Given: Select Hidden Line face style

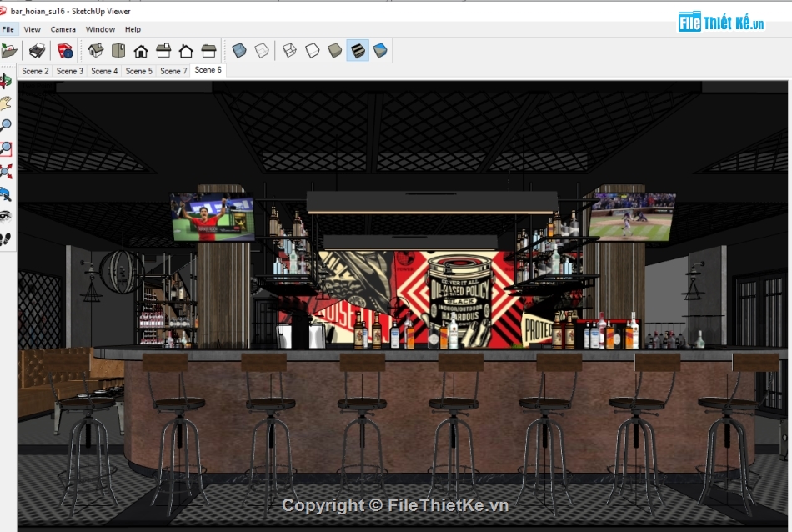Looking at the screenshot, I should pyautogui.click(x=312, y=51).
